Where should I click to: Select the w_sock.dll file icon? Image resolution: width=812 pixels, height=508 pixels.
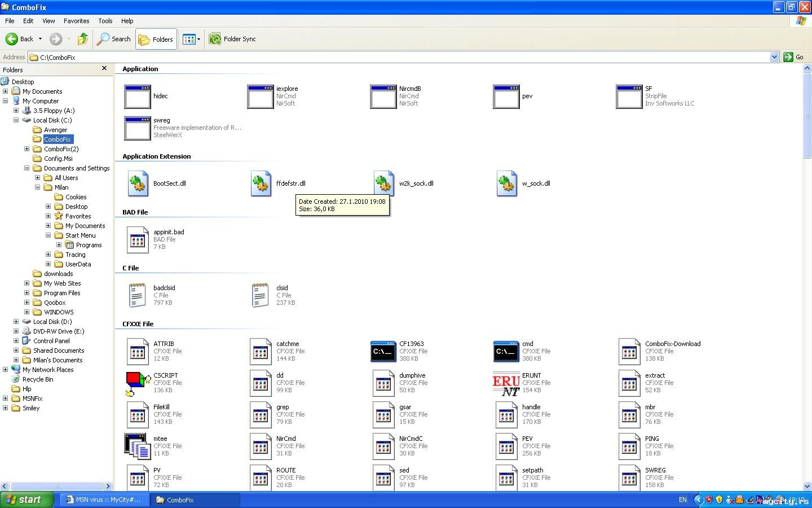[506, 184]
